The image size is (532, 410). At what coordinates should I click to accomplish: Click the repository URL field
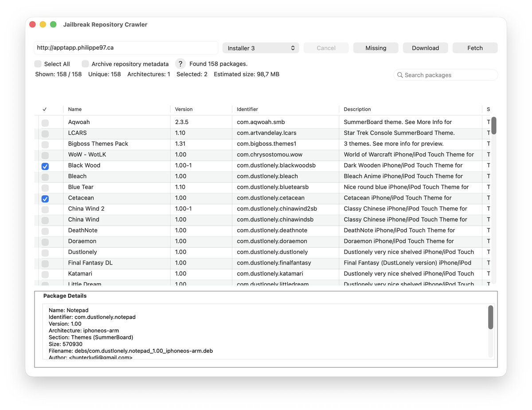coord(126,48)
